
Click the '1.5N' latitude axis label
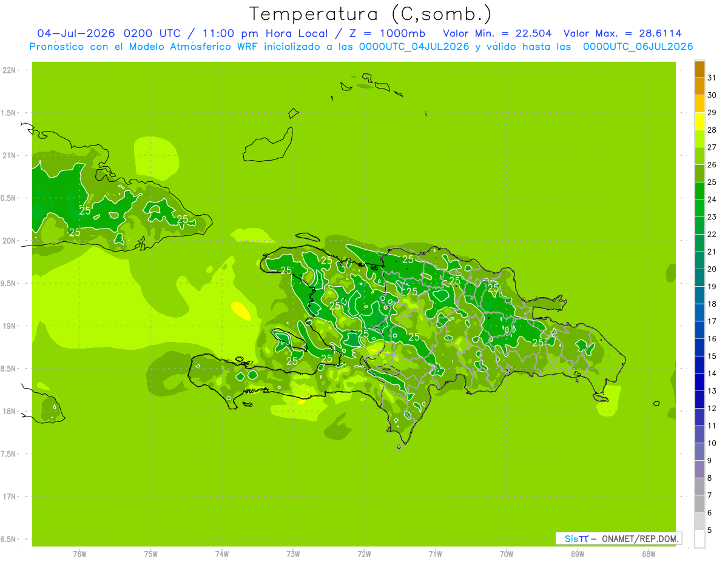tap(8, 113)
